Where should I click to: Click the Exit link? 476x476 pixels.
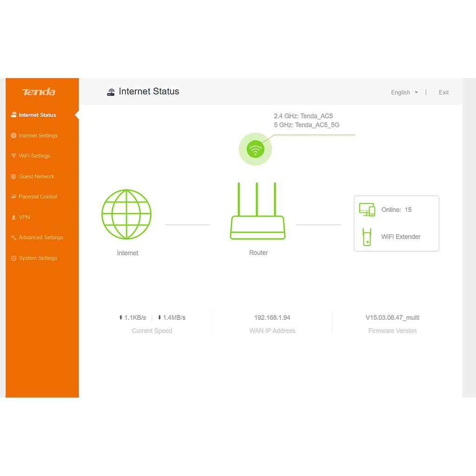tap(443, 93)
